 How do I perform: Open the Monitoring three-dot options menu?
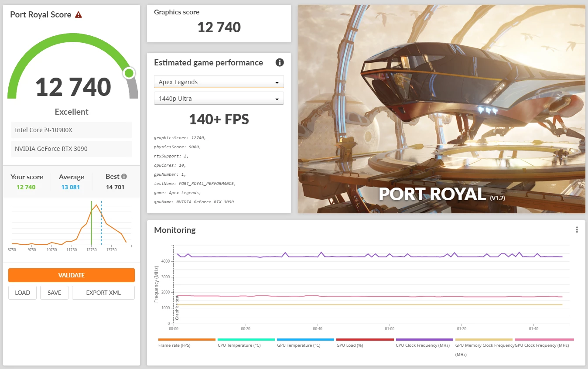pyautogui.click(x=577, y=230)
